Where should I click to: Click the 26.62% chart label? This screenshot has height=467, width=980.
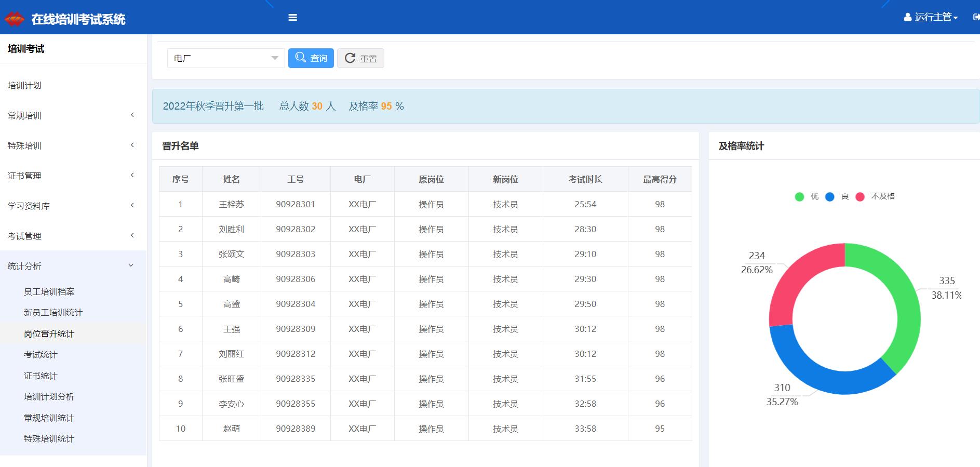757,270
